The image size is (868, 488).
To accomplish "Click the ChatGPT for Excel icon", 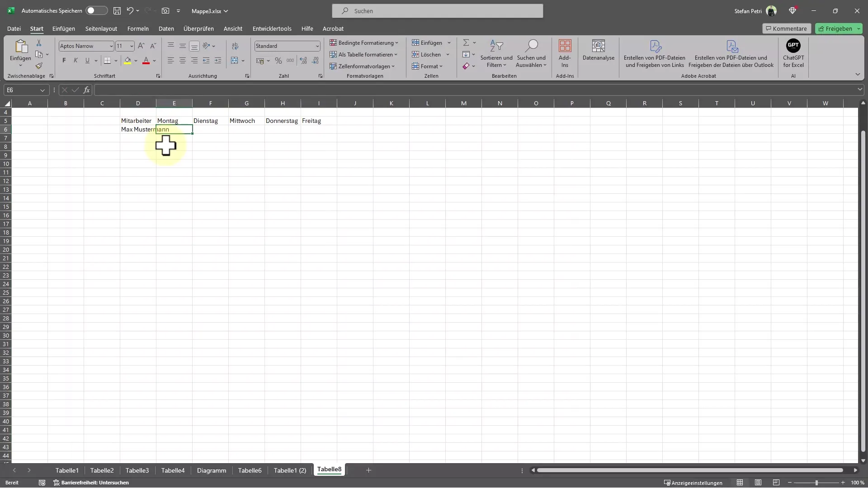I will [x=793, y=53].
